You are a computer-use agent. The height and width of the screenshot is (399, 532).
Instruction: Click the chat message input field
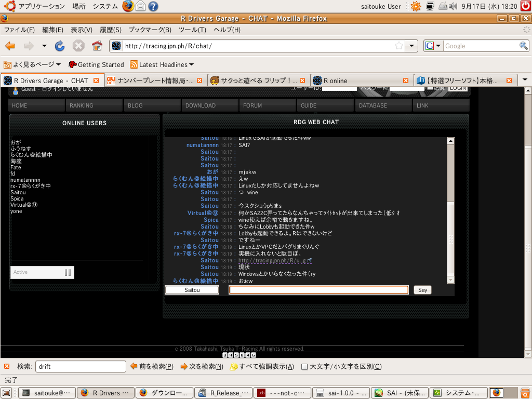click(318, 290)
